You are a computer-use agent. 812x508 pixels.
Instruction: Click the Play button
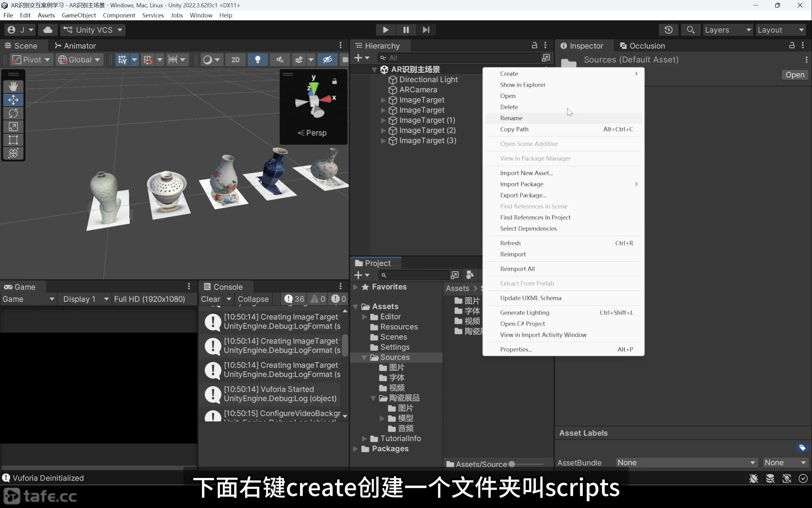(x=385, y=30)
